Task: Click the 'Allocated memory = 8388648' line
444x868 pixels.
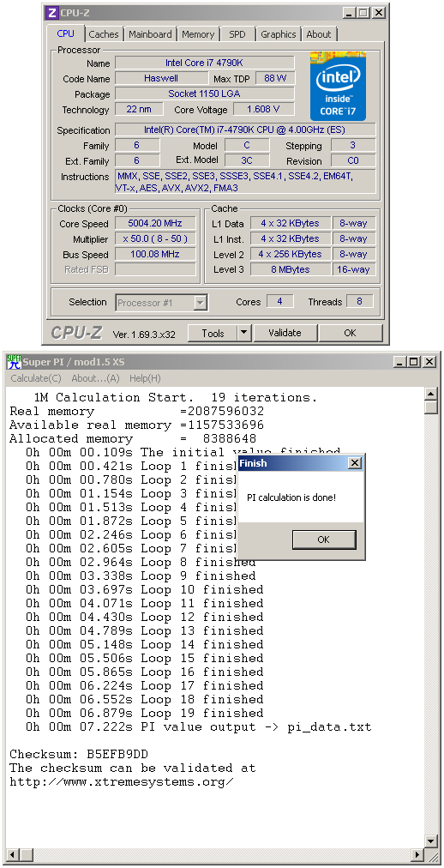Action: point(133,439)
